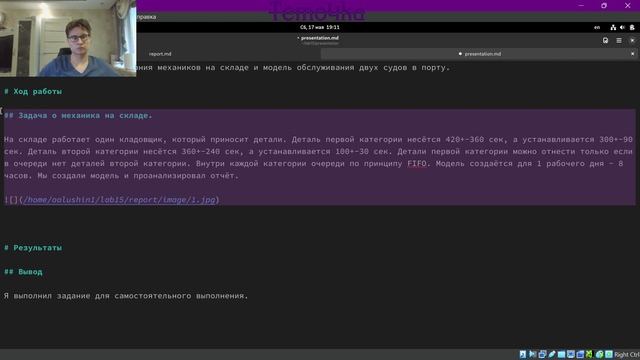Switch the 'en' keyboard layout indicator
640x360 pixels.
[597, 27]
